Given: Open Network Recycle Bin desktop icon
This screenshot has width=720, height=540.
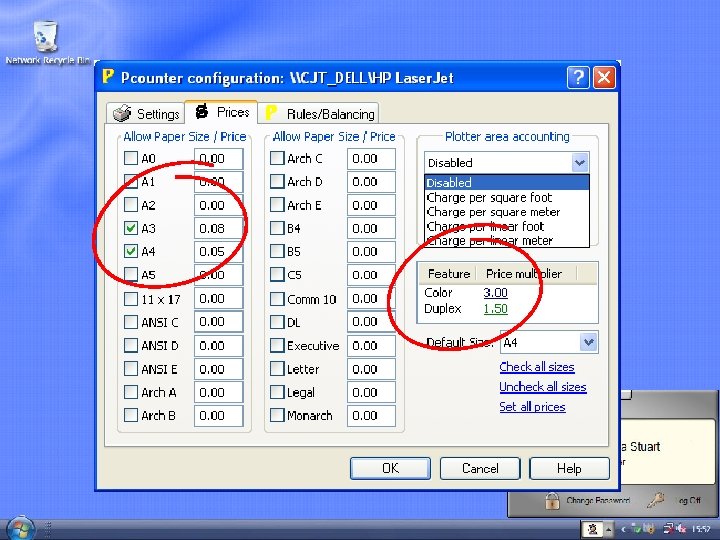Looking at the screenshot, I should click(x=46, y=42).
